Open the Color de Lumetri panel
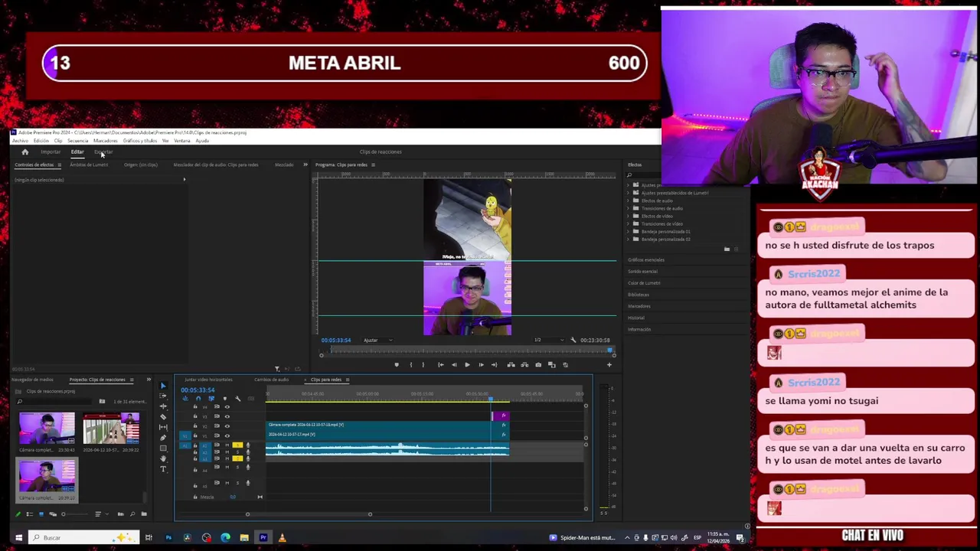The image size is (980, 551). pyautogui.click(x=644, y=283)
